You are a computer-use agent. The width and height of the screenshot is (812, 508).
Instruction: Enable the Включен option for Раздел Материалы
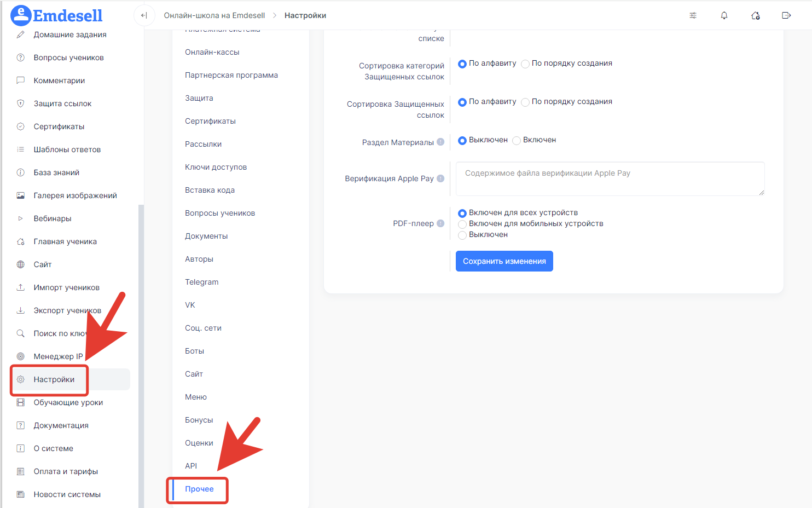click(517, 141)
